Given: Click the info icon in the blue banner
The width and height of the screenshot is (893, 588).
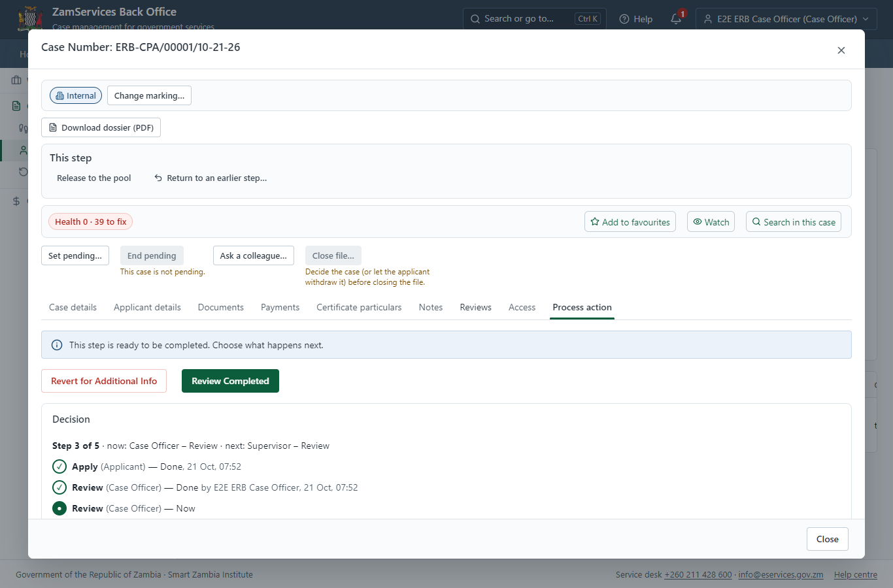Looking at the screenshot, I should (x=57, y=345).
